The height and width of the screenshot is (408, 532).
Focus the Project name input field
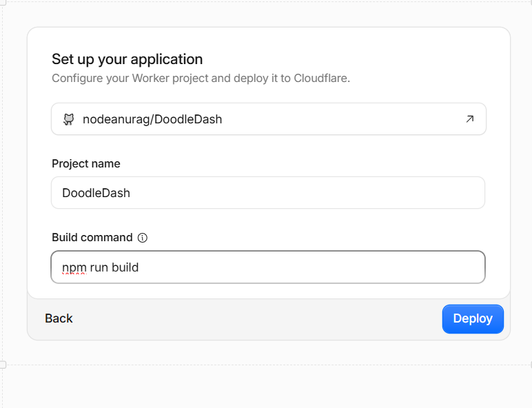coord(268,193)
